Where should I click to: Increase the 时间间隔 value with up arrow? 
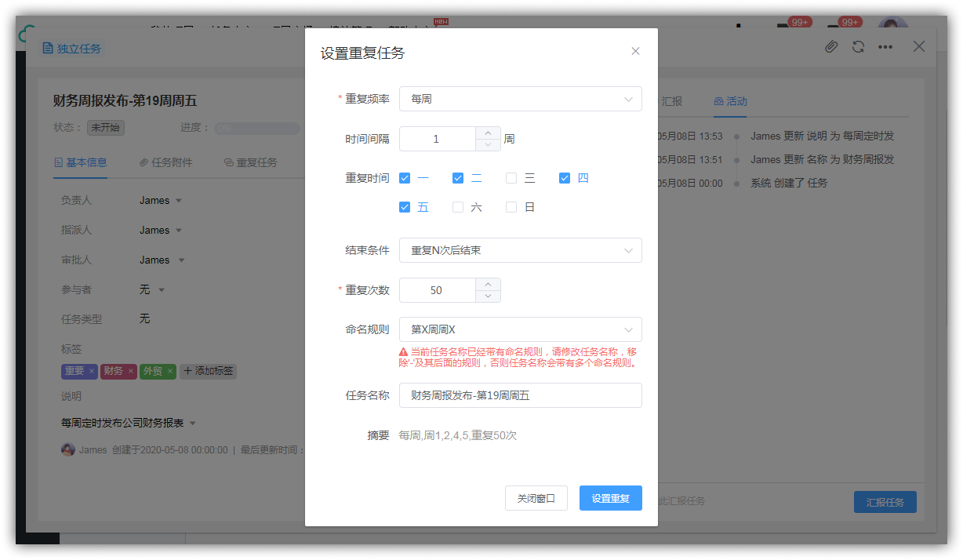click(488, 133)
